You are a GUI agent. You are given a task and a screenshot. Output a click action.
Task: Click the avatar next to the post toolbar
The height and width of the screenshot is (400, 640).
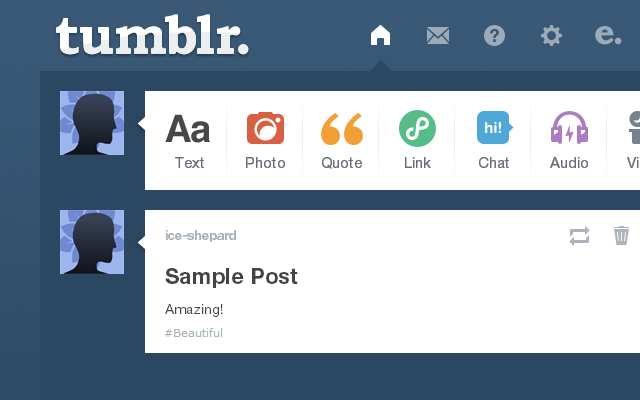pos(92,123)
